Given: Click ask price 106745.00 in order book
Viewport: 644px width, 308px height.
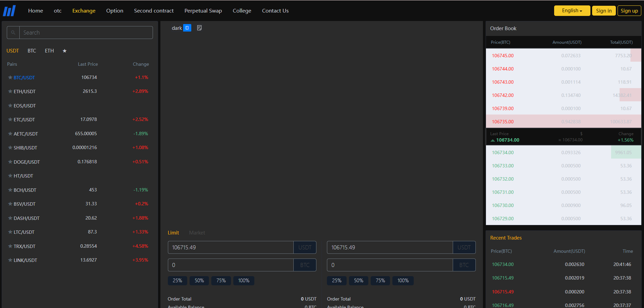Looking at the screenshot, I should [x=503, y=56].
